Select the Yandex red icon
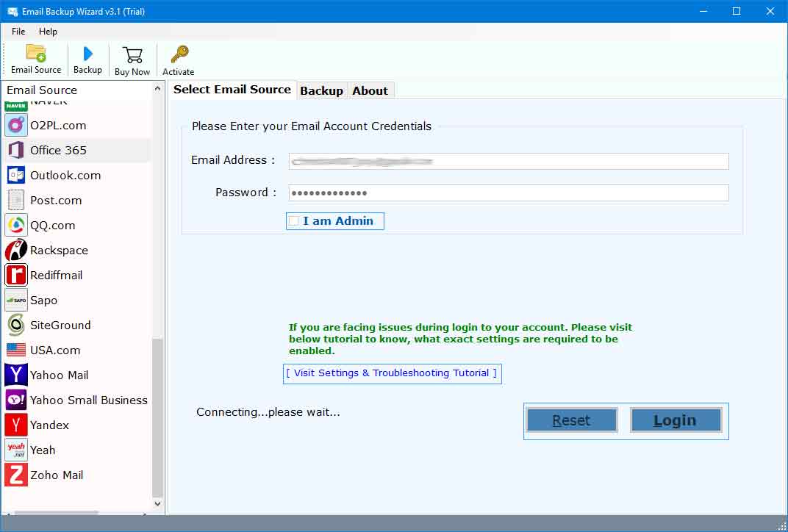 [x=16, y=425]
